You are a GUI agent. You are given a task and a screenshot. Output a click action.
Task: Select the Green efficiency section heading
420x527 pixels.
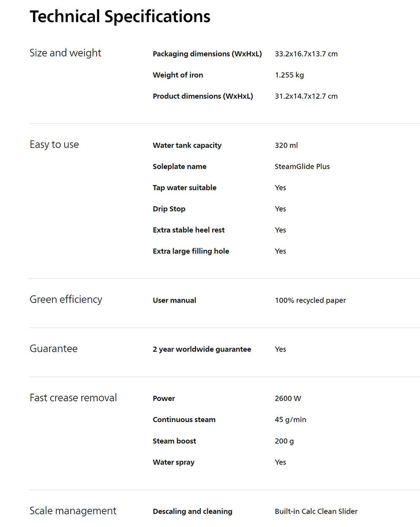(x=66, y=300)
